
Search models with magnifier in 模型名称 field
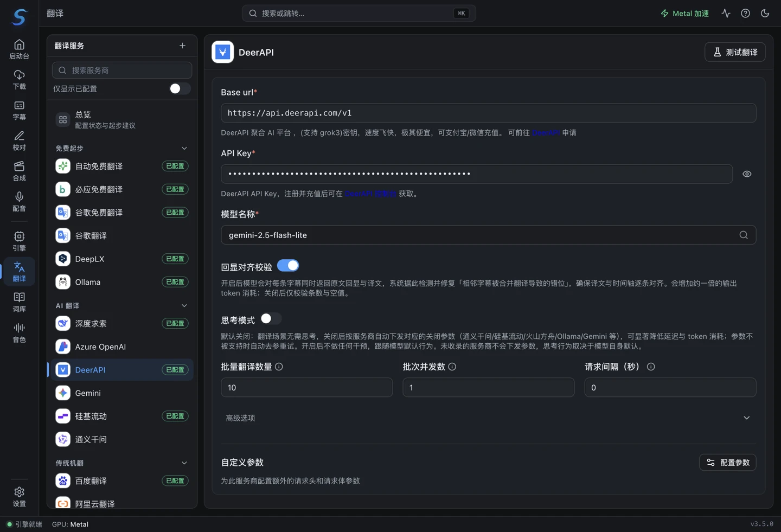click(744, 235)
